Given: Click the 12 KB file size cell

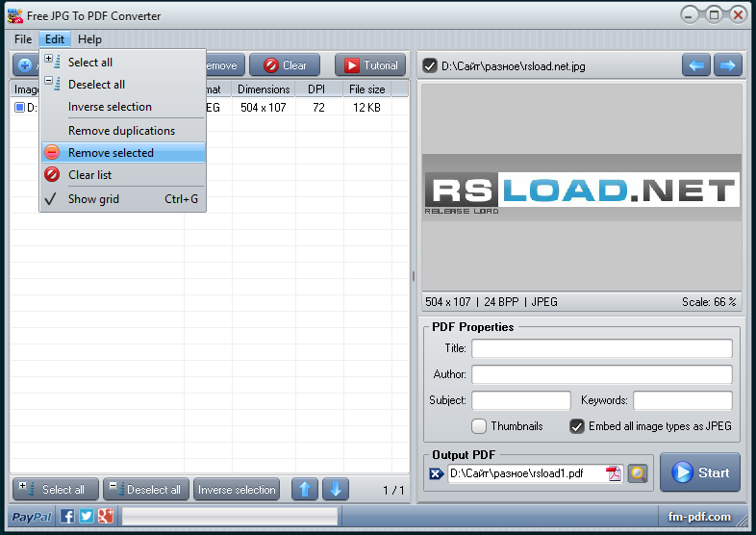Looking at the screenshot, I should pyautogui.click(x=366, y=107).
